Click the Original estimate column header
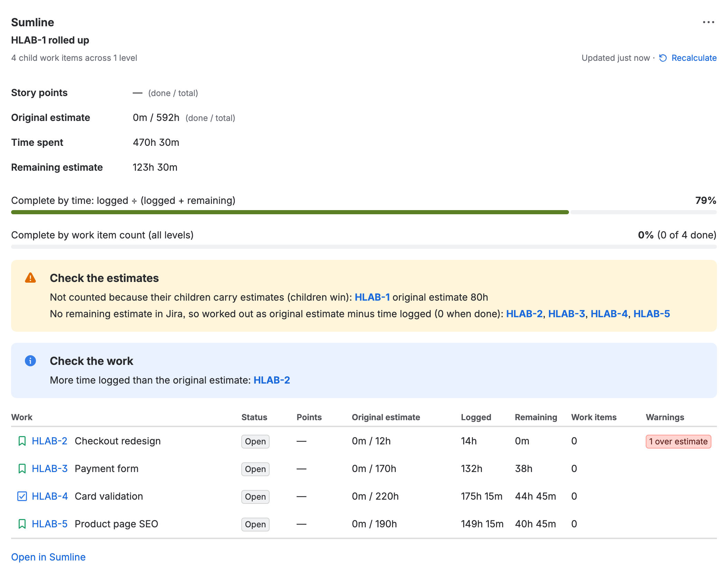Viewport: 728px width, 575px height. coord(386,417)
